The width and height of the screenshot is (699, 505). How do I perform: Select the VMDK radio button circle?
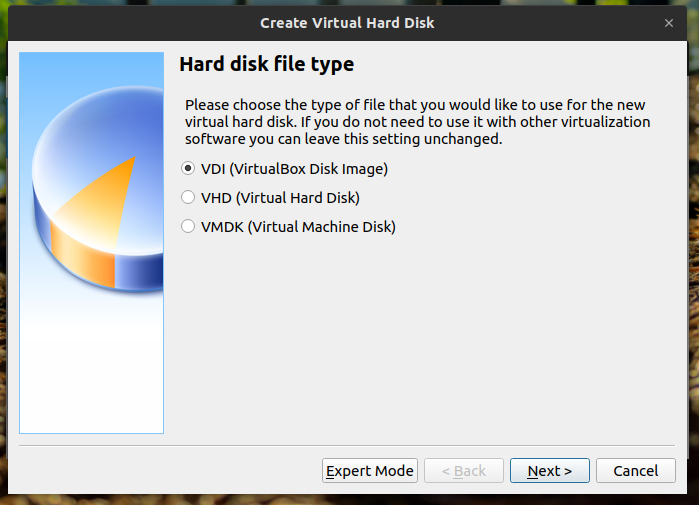(x=188, y=227)
